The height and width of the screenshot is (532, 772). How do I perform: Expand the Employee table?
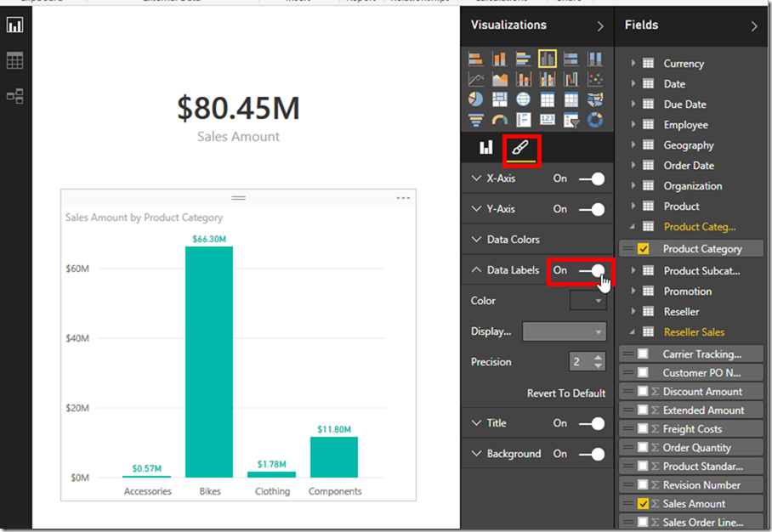[633, 125]
